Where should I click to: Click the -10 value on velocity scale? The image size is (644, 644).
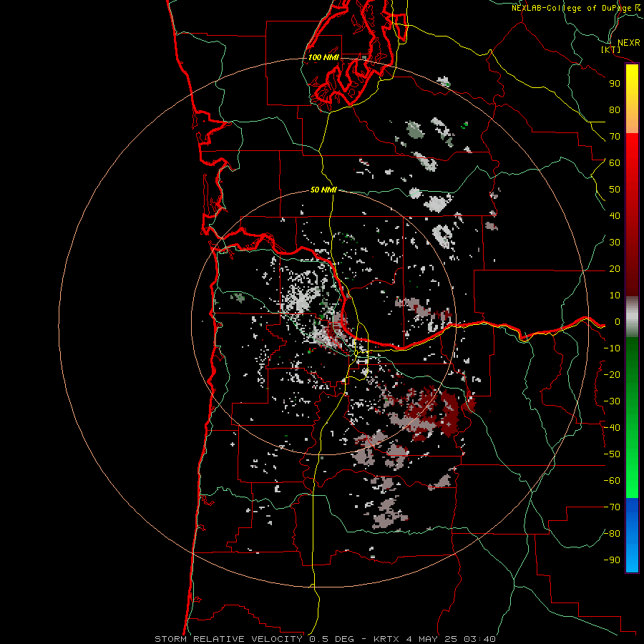pyautogui.click(x=612, y=348)
